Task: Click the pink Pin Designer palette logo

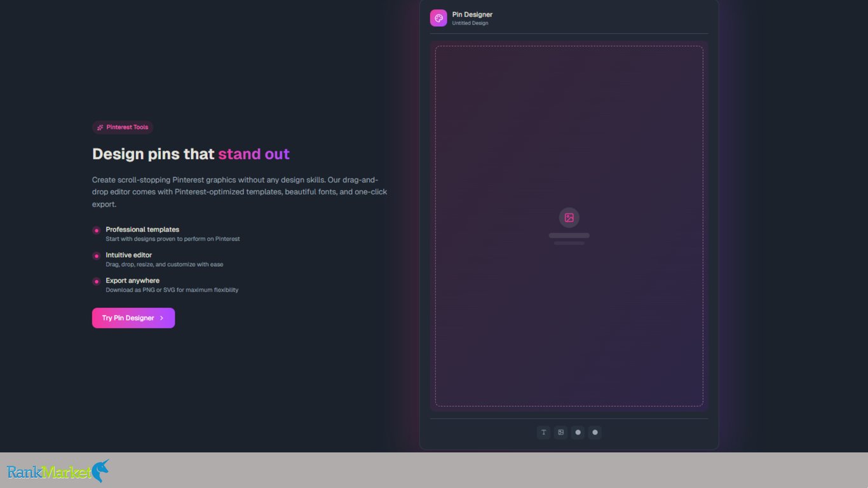Action: 438,18
